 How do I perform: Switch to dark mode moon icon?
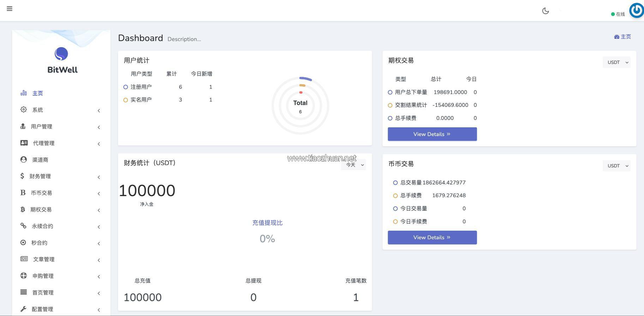click(546, 11)
